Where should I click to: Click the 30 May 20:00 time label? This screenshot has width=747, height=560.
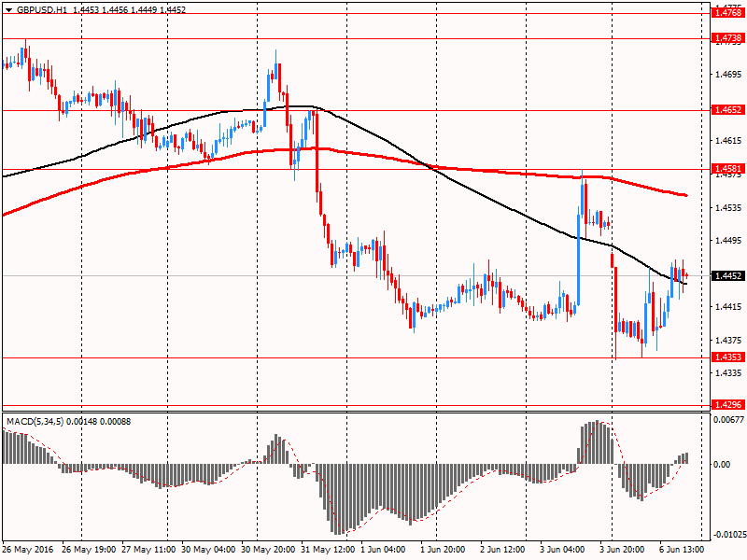click(x=268, y=550)
